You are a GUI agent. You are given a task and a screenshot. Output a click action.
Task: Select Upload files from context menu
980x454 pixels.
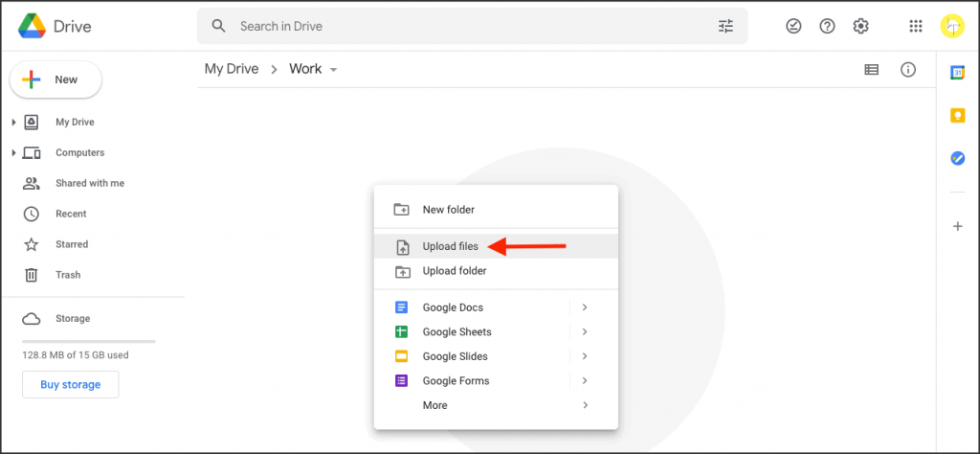click(x=450, y=246)
